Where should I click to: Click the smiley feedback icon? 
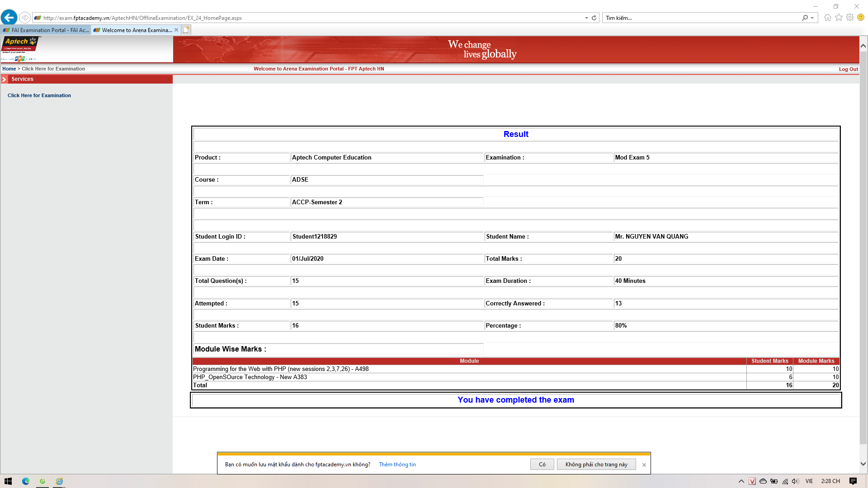point(861,17)
